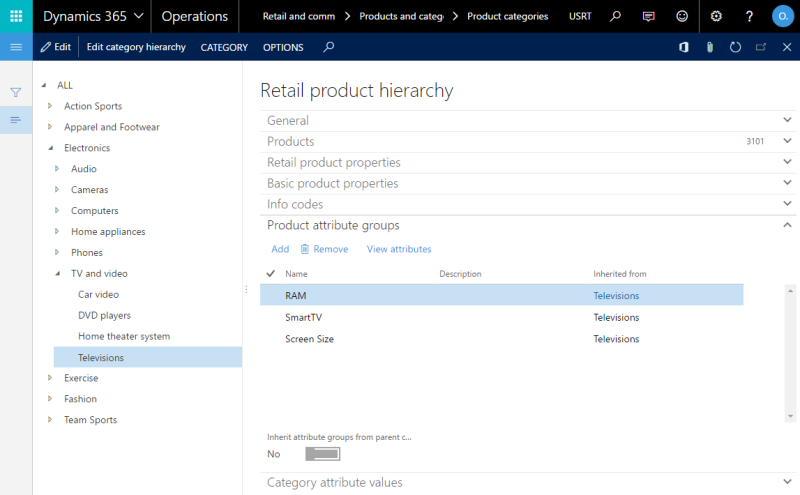Click the Edit pencil button

56,47
